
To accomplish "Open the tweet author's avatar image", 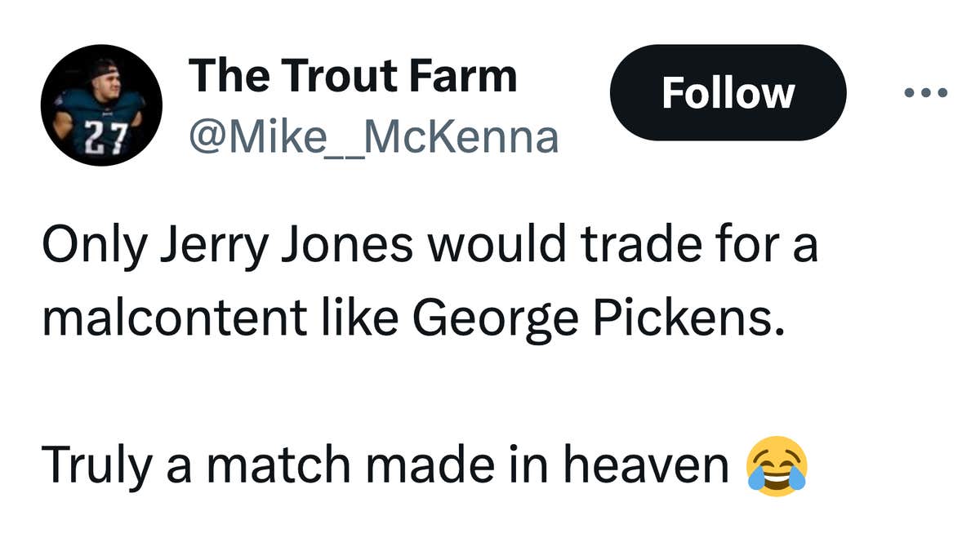I will pos(100,102).
